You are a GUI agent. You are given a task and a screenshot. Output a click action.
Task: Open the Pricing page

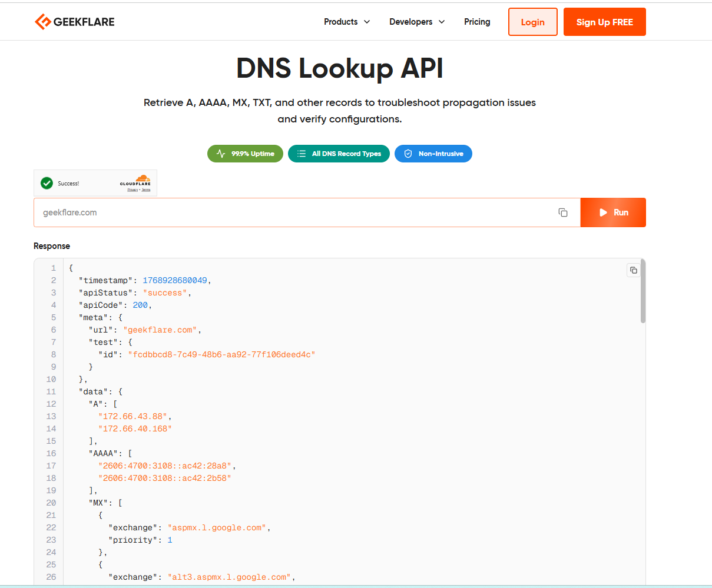pos(477,21)
